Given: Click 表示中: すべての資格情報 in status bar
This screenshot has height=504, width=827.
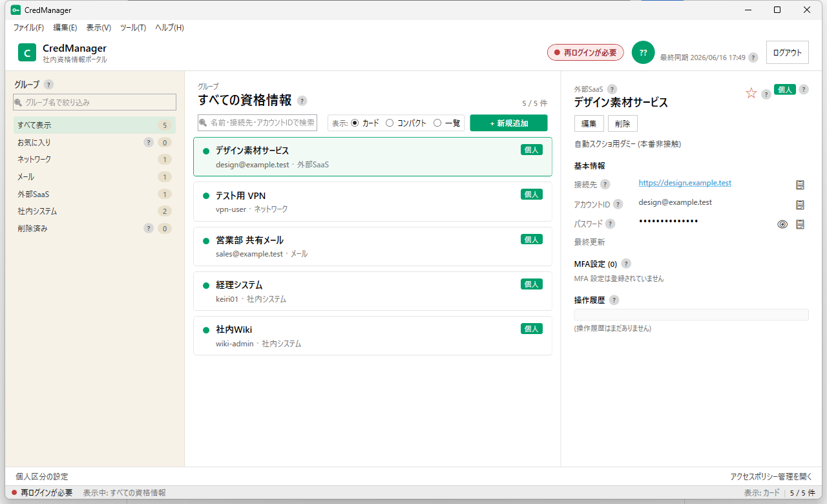Looking at the screenshot, I should click(124, 493).
